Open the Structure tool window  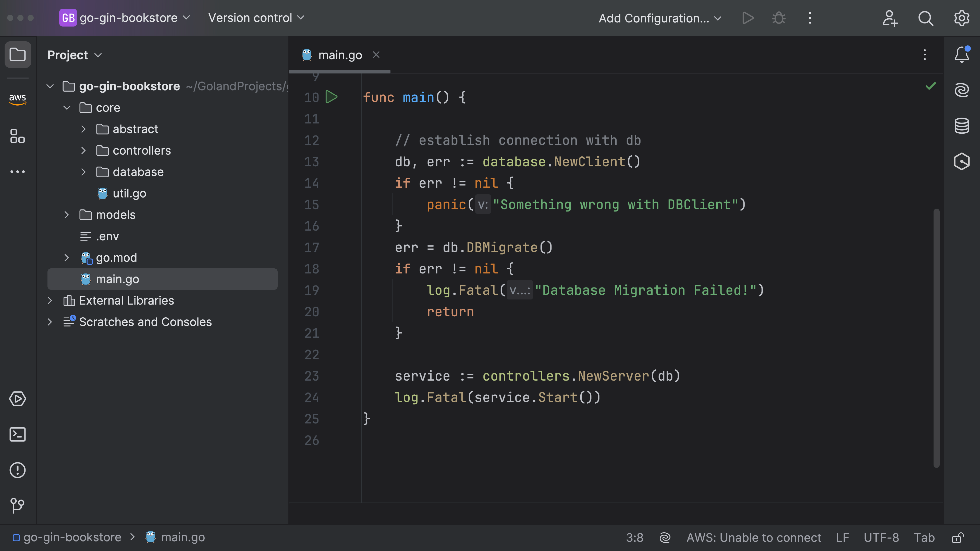[18, 136]
